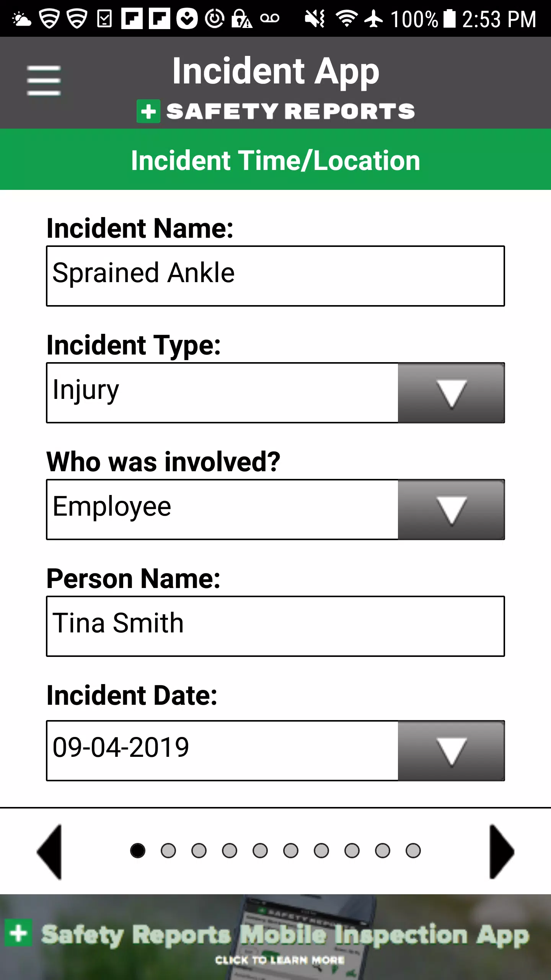Go to next page with right arrow
This screenshot has width=551, height=980.
[x=502, y=851]
